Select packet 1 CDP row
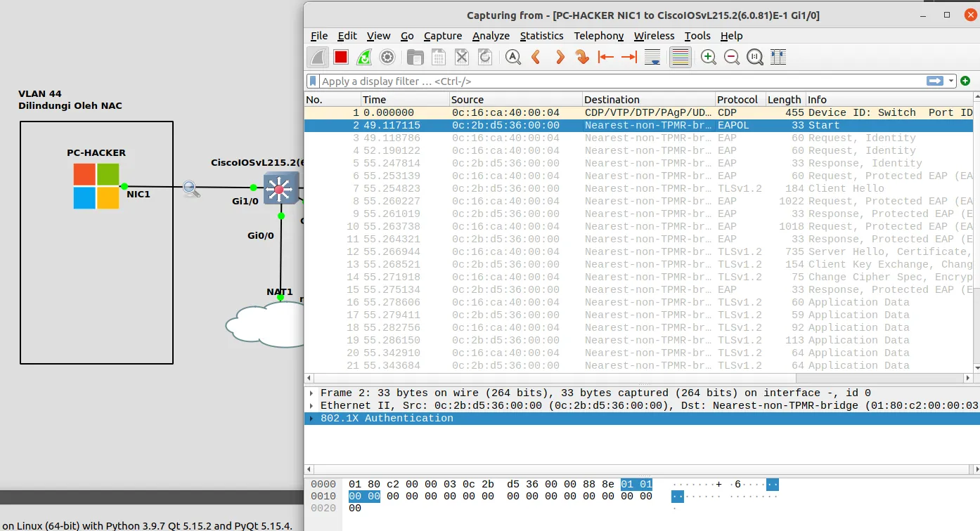Screen dimensions: 980x531 coord(639,112)
